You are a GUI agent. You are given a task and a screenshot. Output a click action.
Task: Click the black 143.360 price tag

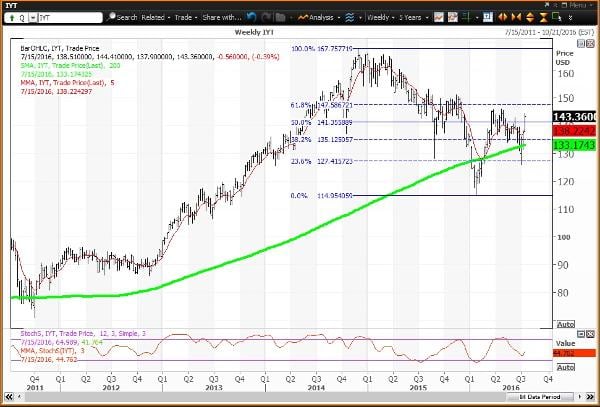(574, 117)
